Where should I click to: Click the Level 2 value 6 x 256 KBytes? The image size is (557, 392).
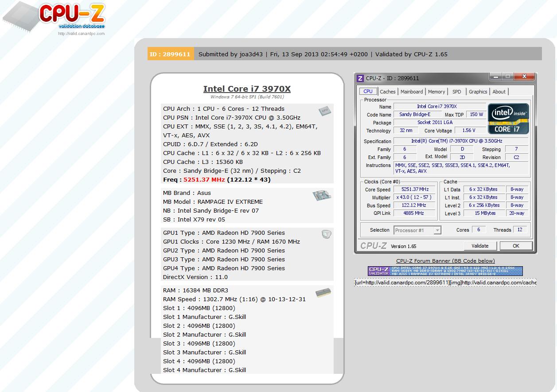click(483, 205)
